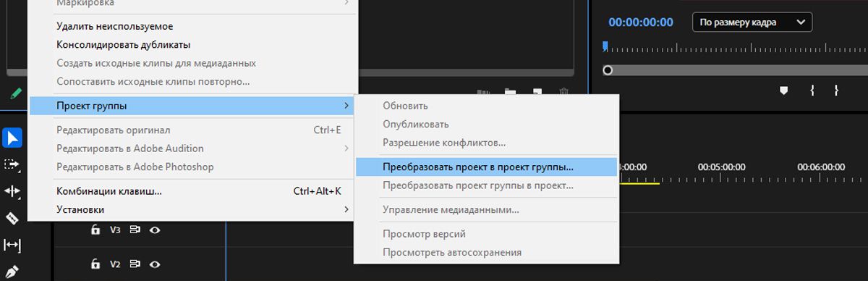This screenshot has width=868, height=281.
Task: Select the Pen tool in the toolbar
Action: (13, 272)
